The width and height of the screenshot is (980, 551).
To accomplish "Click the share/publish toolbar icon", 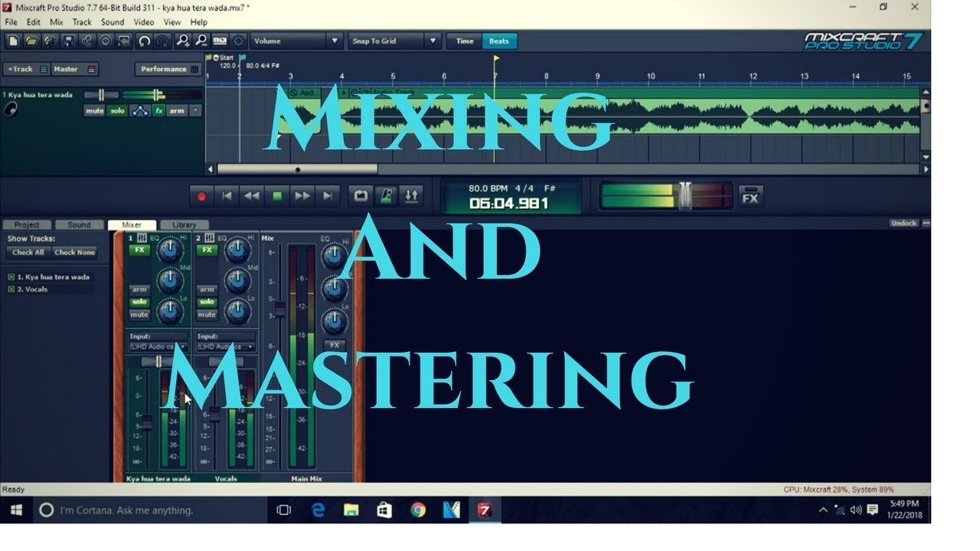I will coord(87,41).
